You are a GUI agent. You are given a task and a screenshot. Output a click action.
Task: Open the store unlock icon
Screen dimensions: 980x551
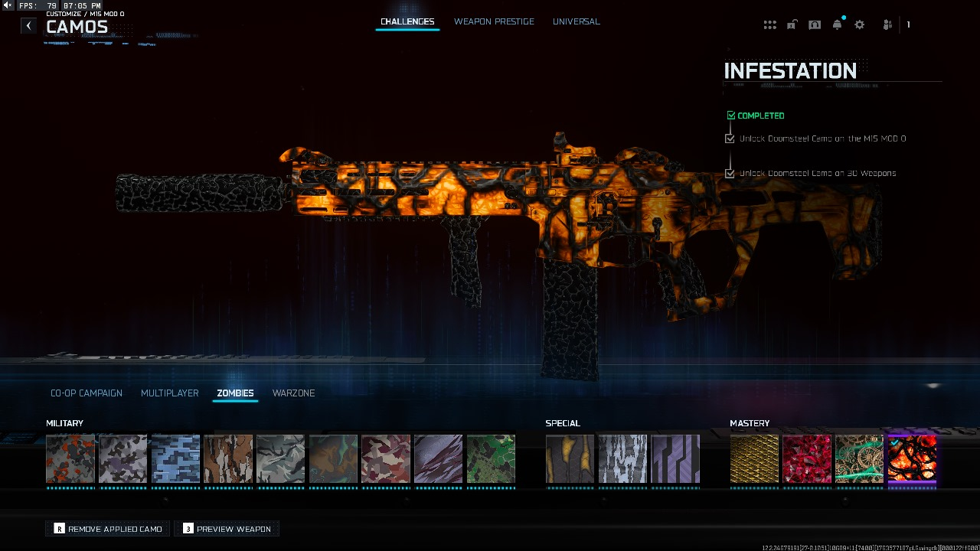point(792,24)
